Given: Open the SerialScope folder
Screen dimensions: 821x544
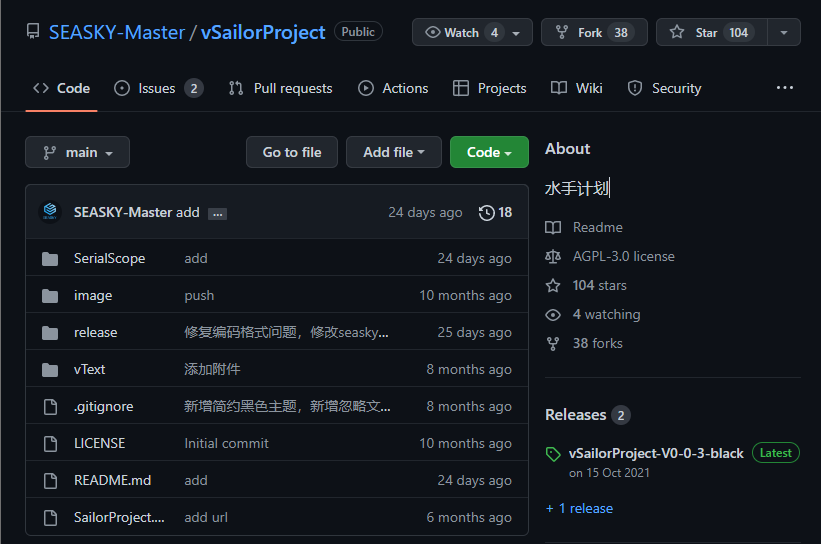Looking at the screenshot, I should [109, 259].
